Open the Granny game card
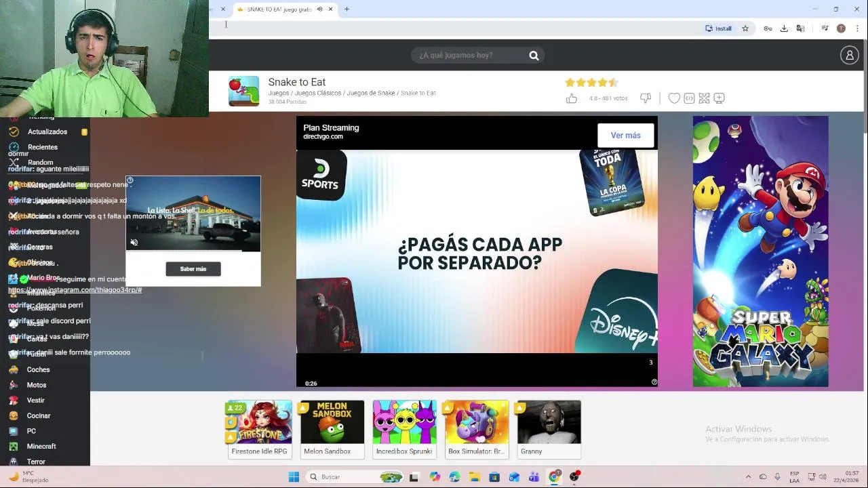868x488 pixels. (x=549, y=430)
